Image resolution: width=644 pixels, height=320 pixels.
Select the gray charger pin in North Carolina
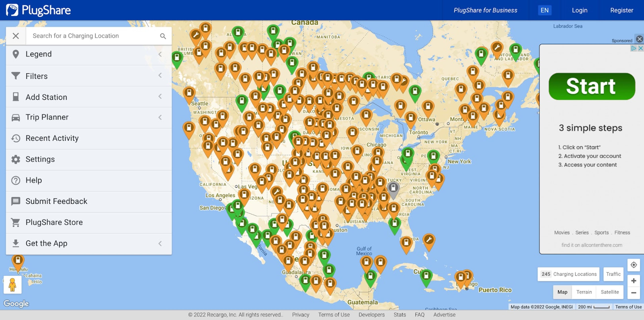(x=393, y=189)
